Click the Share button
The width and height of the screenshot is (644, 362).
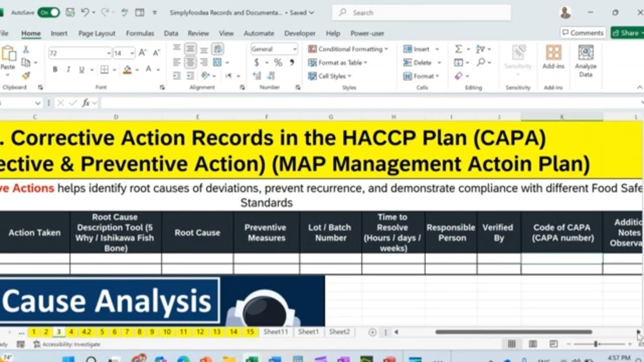626,33
